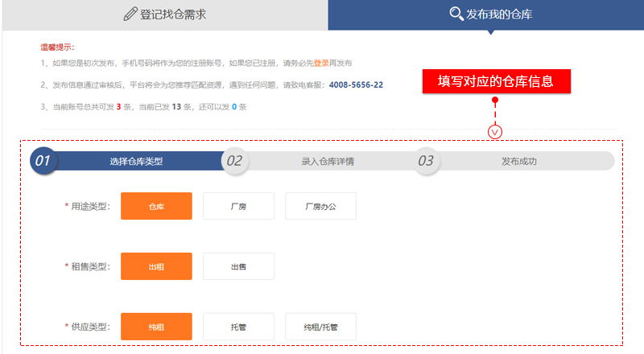Click the step 03 circle badge
The width and height of the screenshot is (644, 354).
coord(427,161)
